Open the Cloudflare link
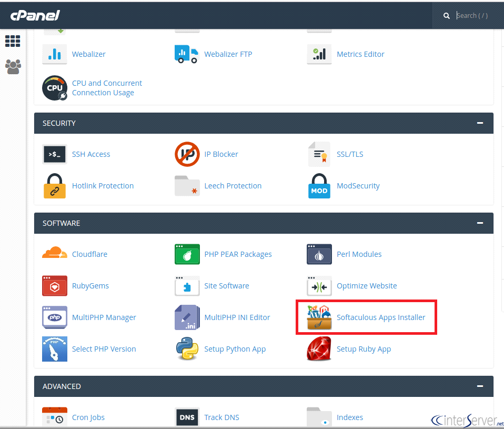The height and width of the screenshot is (429, 504). pos(89,254)
